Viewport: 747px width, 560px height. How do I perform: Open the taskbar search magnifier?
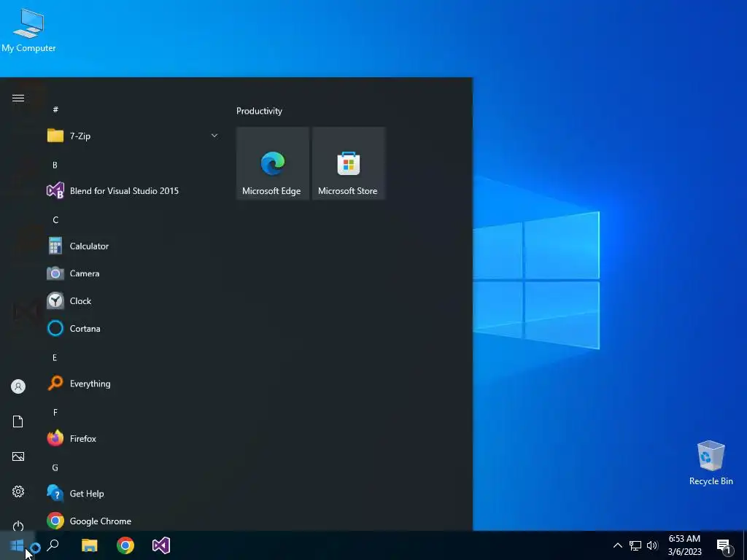click(53, 545)
